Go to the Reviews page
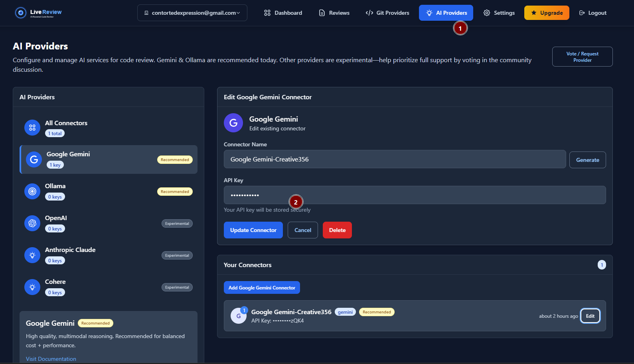This screenshot has height=364, width=634. coord(334,13)
